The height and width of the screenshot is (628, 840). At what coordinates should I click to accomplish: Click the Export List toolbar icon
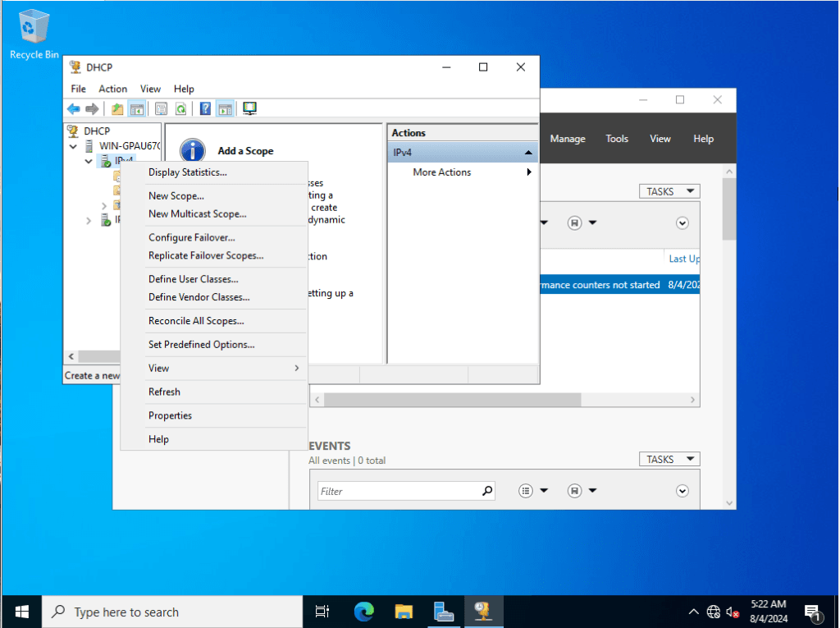[x=161, y=109]
